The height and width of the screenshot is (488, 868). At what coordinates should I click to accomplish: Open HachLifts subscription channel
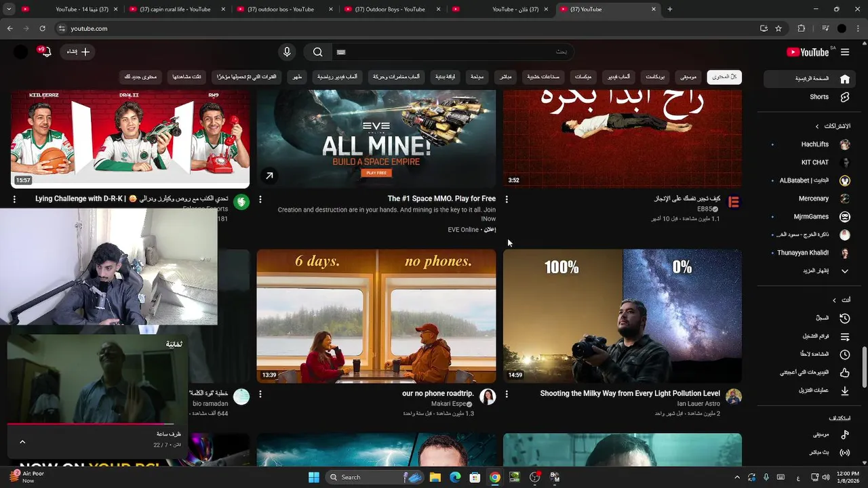point(811,144)
